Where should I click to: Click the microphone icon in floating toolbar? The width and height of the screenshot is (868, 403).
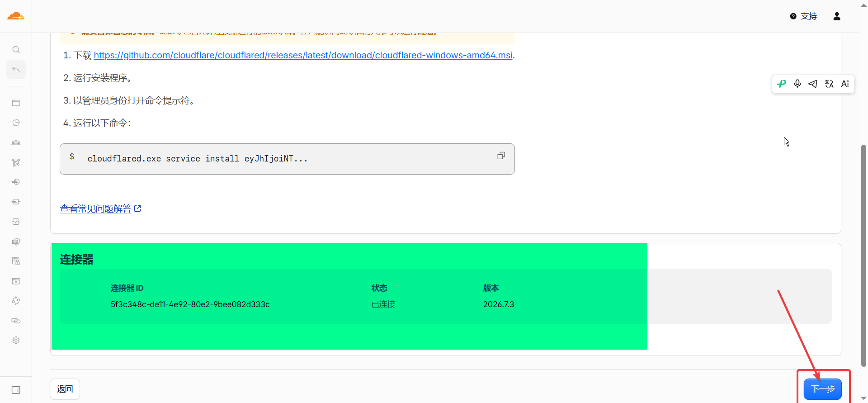pyautogui.click(x=797, y=84)
